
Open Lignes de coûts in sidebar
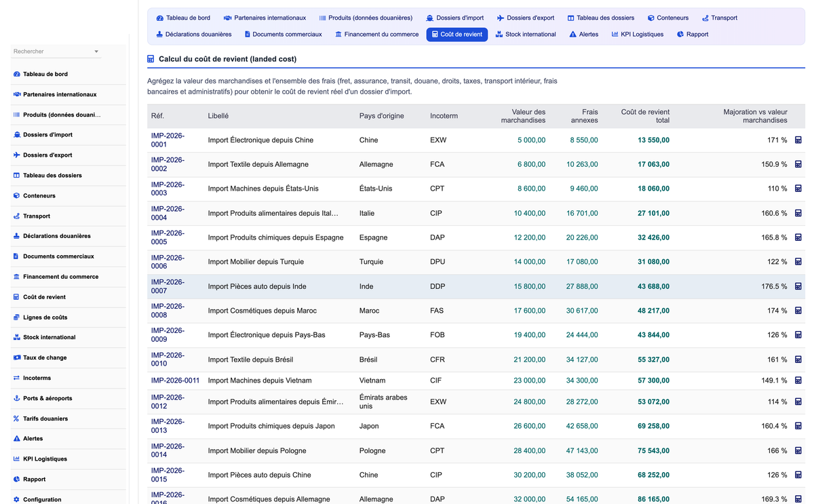69,317
